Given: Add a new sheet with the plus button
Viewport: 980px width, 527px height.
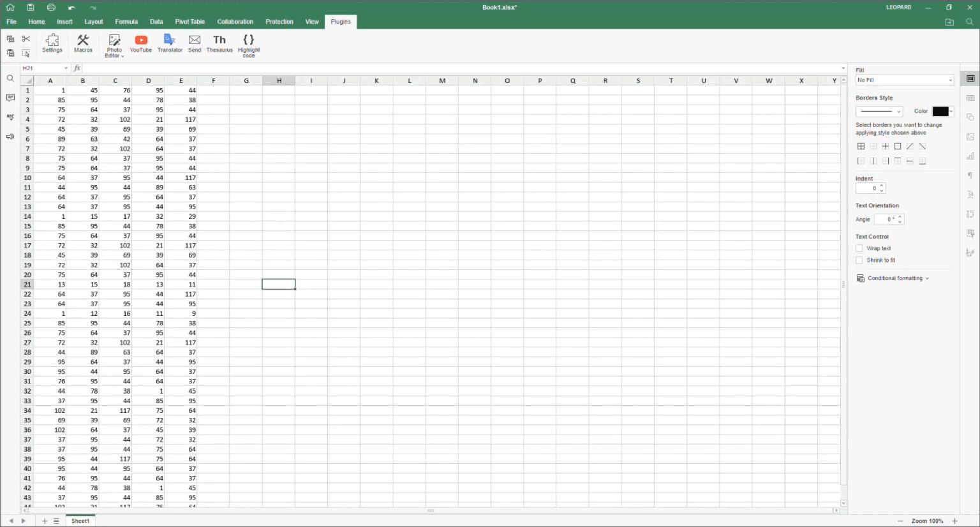Looking at the screenshot, I should pyautogui.click(x=44, y=521).
